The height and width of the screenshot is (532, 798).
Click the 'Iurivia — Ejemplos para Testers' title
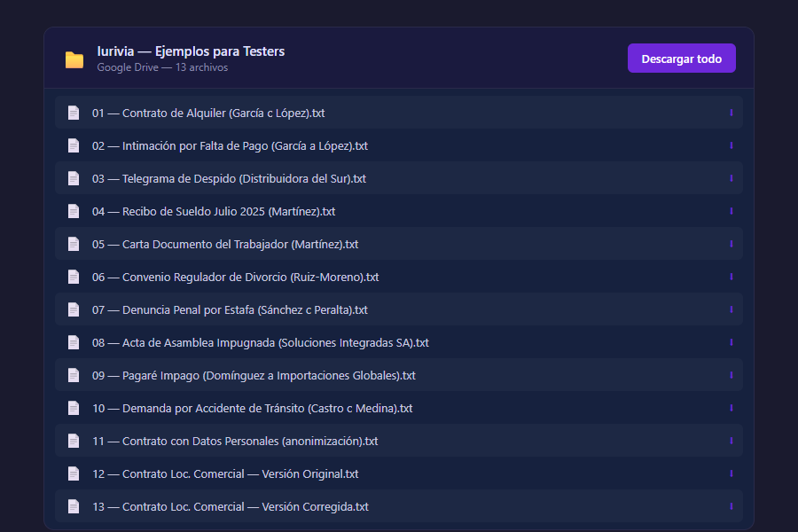191,51
